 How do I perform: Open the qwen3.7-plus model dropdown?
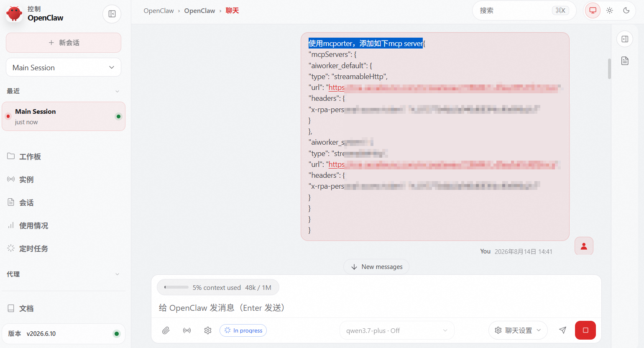click(x=397, y=330)
